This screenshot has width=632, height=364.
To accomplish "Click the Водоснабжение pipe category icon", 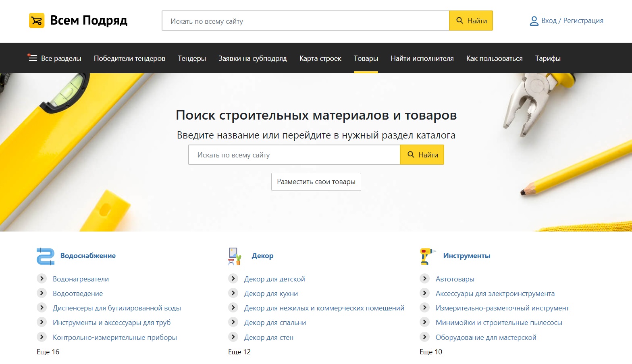I will click(x=45, y=256).
